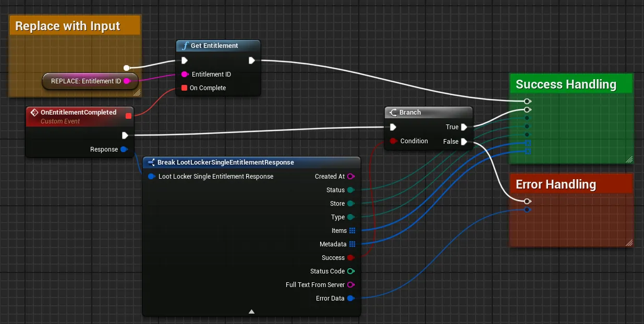The image size is (644, 324).
Task: Click the blue data reroute pin in Error Handling
Action: 527,209
